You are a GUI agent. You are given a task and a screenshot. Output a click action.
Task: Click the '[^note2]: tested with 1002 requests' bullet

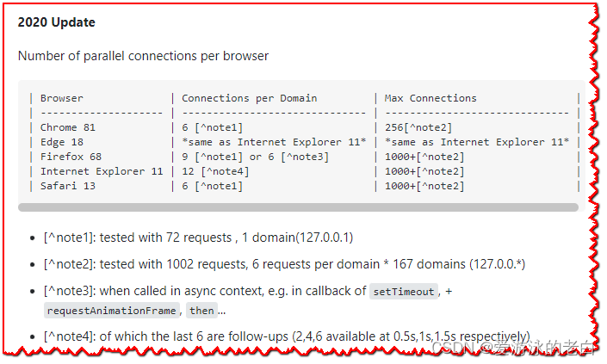pyautogui.click(x=284, y=264)
